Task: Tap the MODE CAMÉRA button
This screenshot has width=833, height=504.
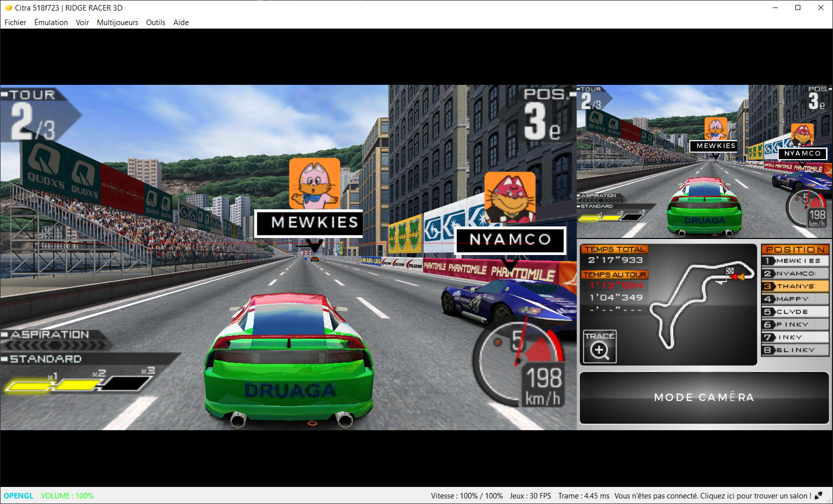Action: [x=704, y=398]
